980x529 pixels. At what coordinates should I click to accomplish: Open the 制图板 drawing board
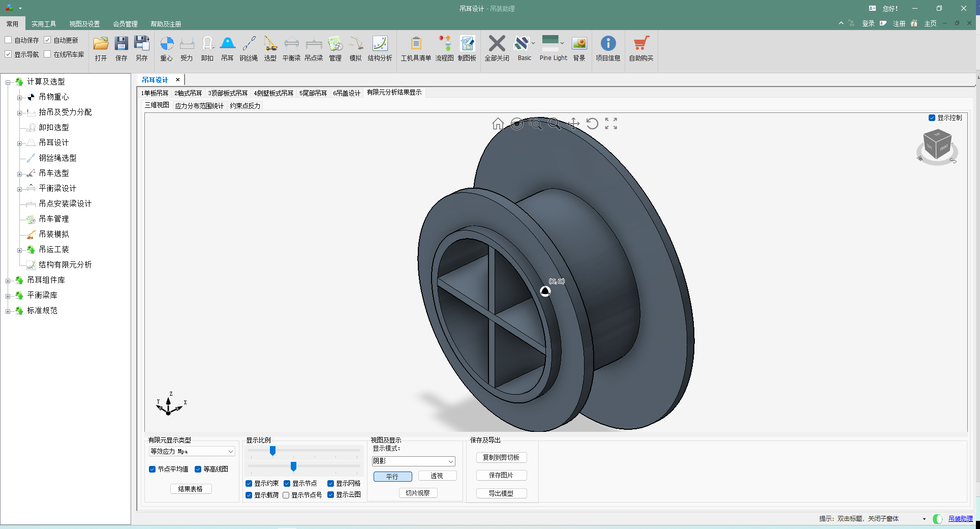467,48
